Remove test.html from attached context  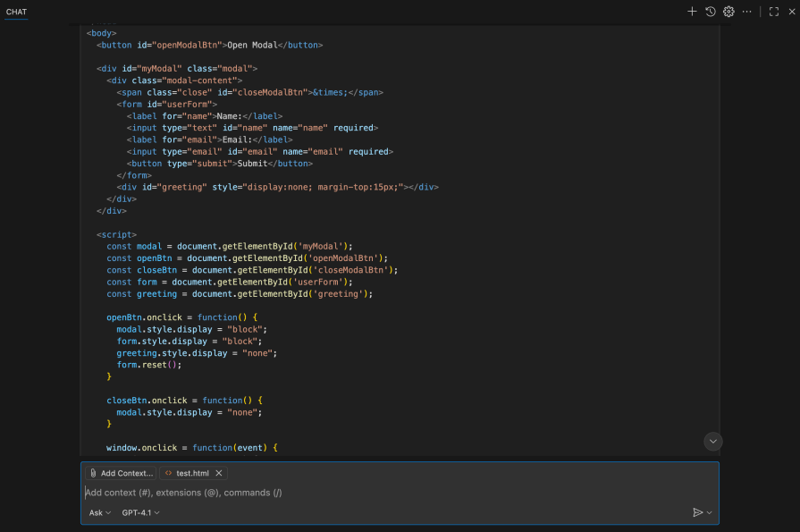[x=219, y=473]
